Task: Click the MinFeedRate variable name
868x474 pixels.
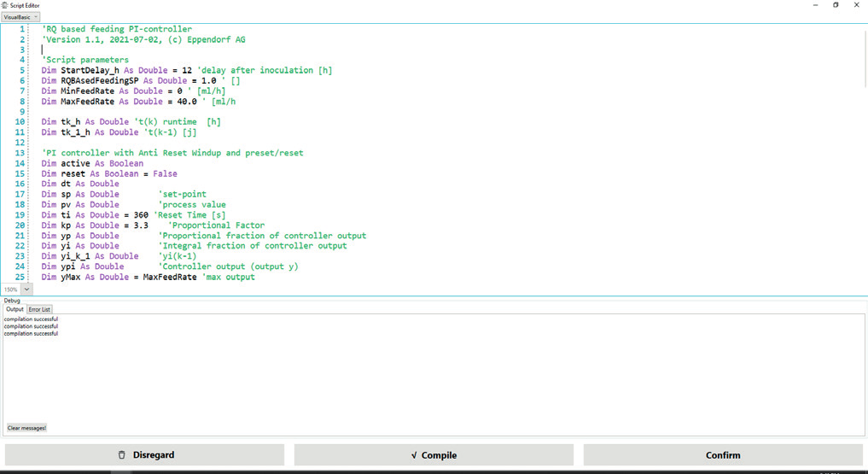Action: tap(87, 91)
